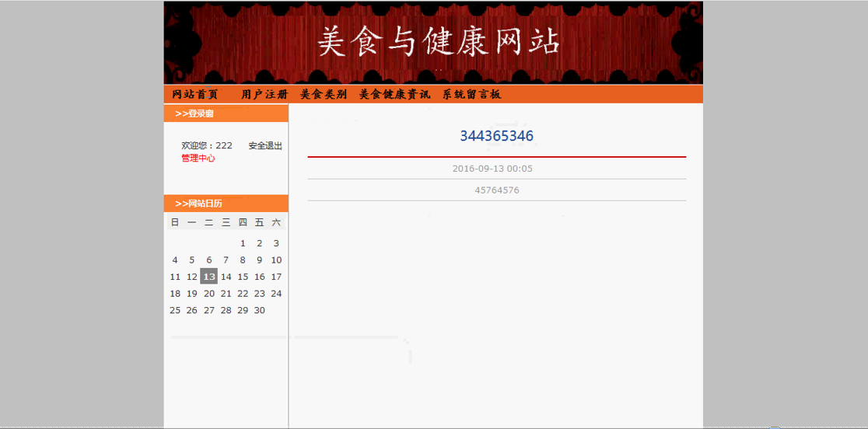The height and width of the screenshot is (429, 868).
Task: Select day 6 in the calendar
Action: [x=208, y=260]
